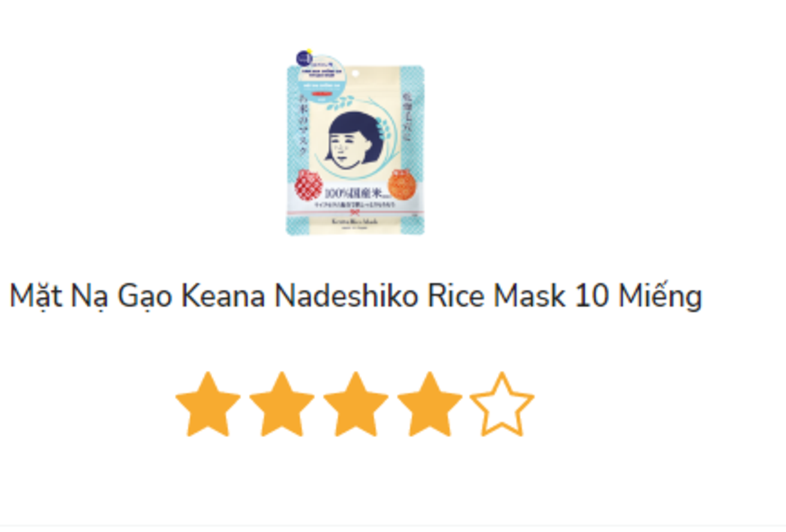Click the vertical Japanese text on package right
This screenshot has width=786, height=532.
point(407,117)
